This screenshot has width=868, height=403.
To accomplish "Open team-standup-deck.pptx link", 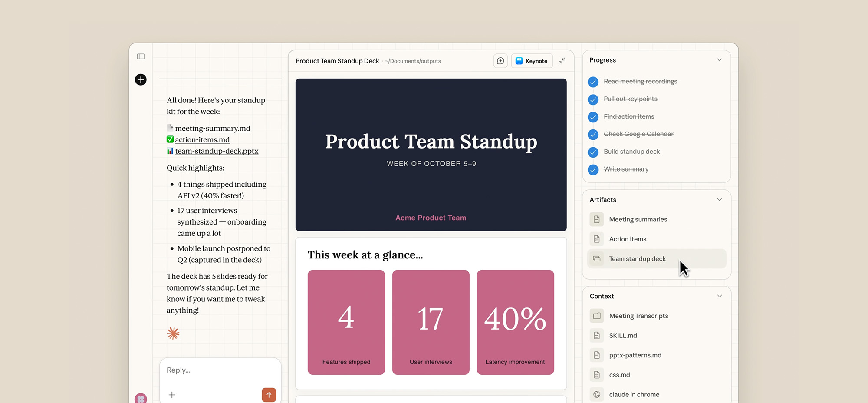I will click(x=217, y=151).
